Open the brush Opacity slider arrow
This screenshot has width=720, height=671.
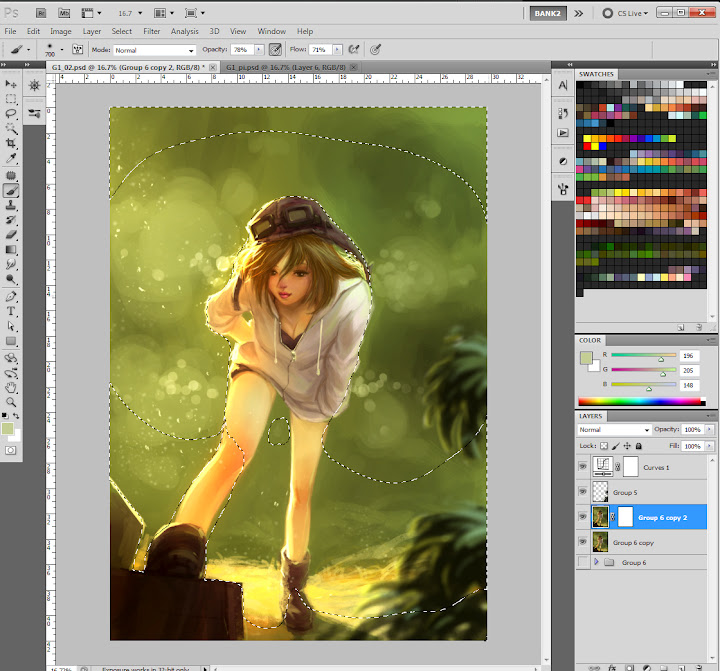pos(259,50)
